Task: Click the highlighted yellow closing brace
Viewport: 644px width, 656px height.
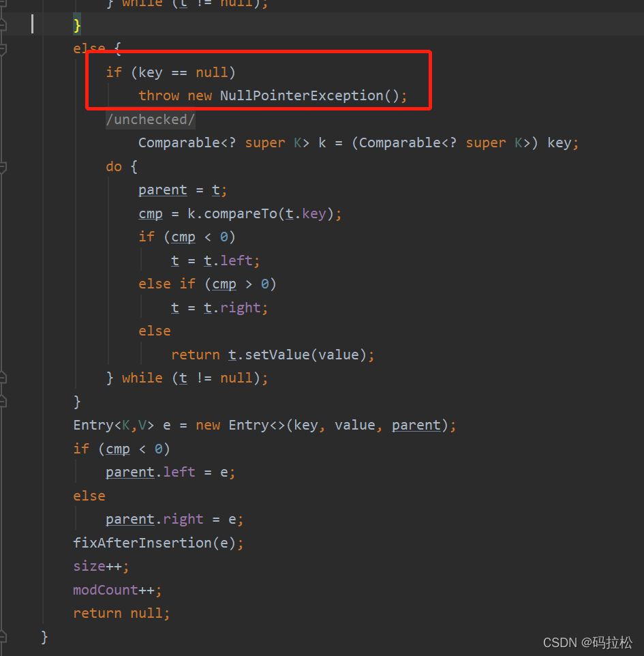Action: (x=77, y=25)
